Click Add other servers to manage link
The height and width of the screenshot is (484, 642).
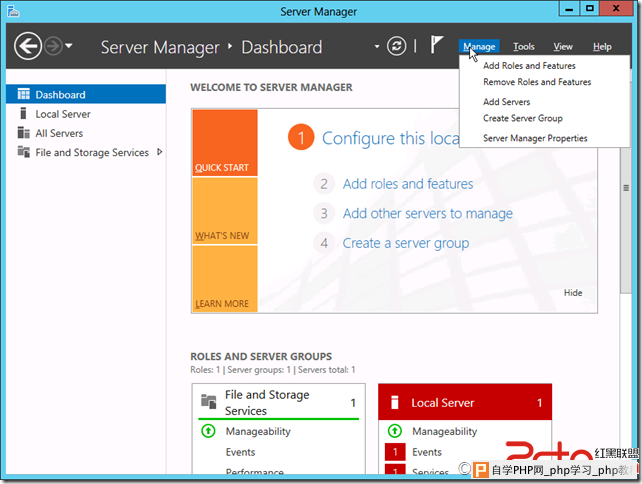click(x=427, y=213)
